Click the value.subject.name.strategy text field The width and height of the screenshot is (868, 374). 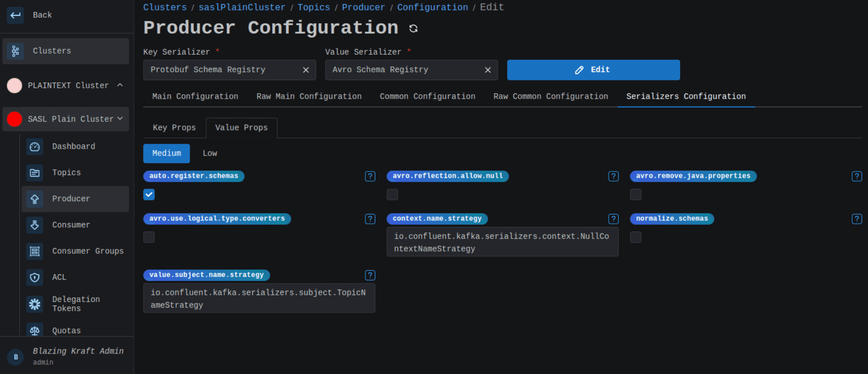[259, 298]
